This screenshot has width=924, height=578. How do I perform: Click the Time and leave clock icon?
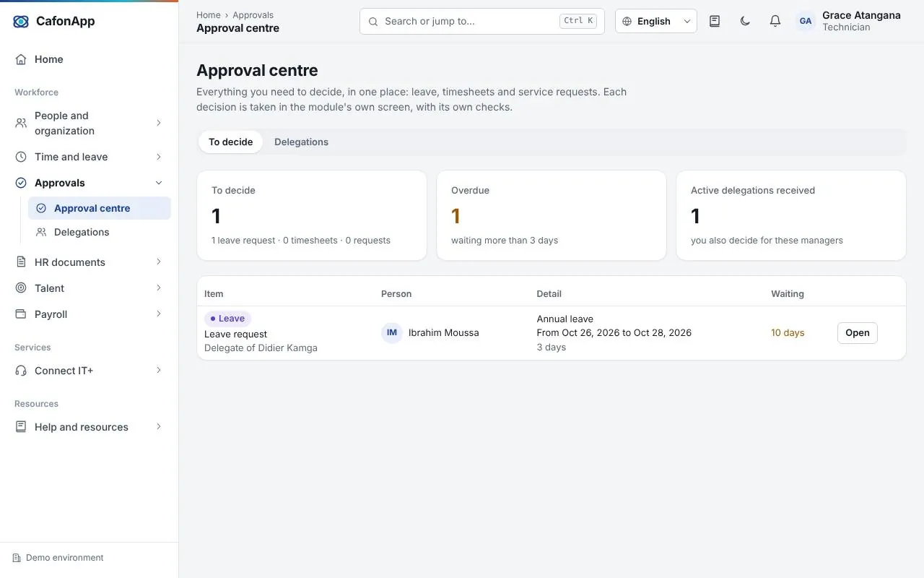click(x=21, y=157)
